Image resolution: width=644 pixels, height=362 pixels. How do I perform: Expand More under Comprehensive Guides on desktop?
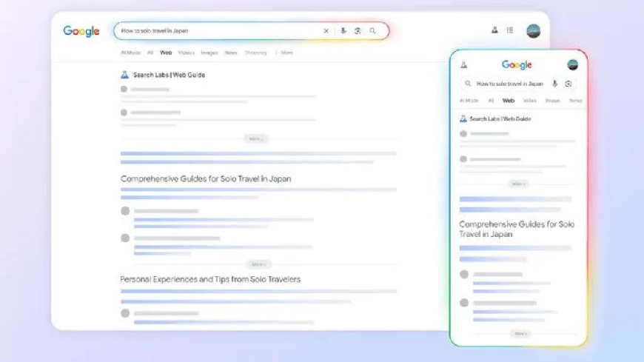coord(258,264)
